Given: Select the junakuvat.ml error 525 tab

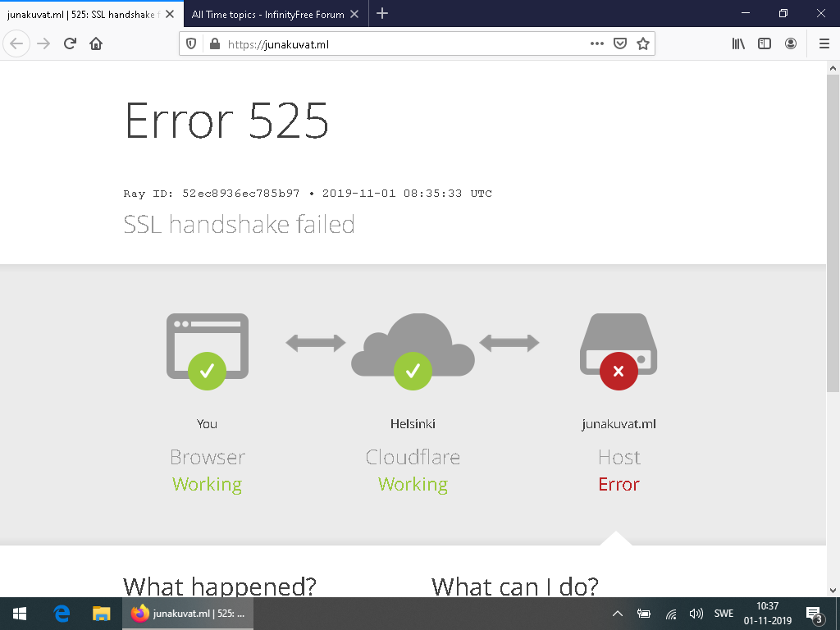Looking at the screenshot, I should pos(82,13).
